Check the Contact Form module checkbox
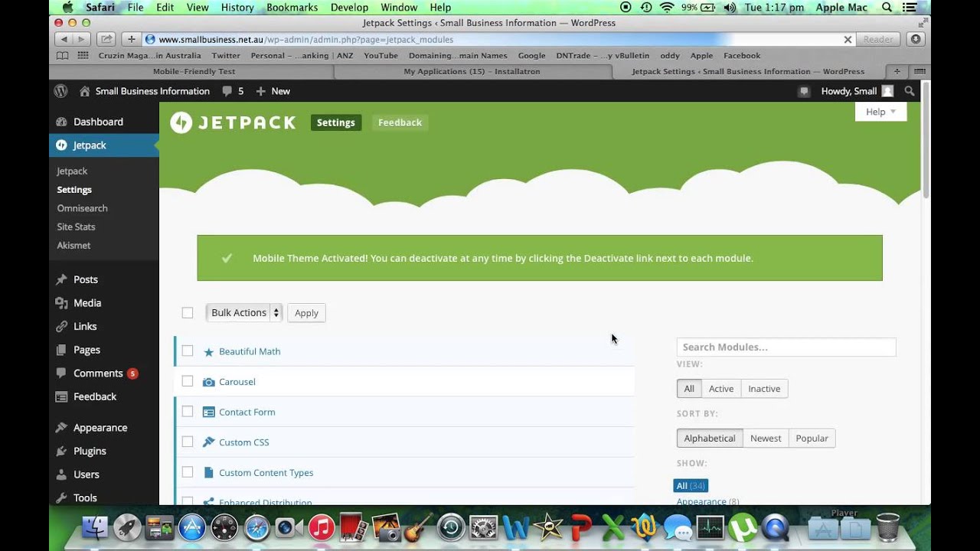The width and height of the screenshot is (980, 551). (188, 411)
